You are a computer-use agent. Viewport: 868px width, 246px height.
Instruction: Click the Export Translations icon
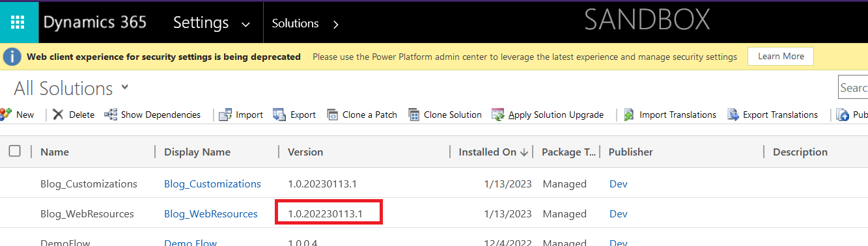(733, 115)
